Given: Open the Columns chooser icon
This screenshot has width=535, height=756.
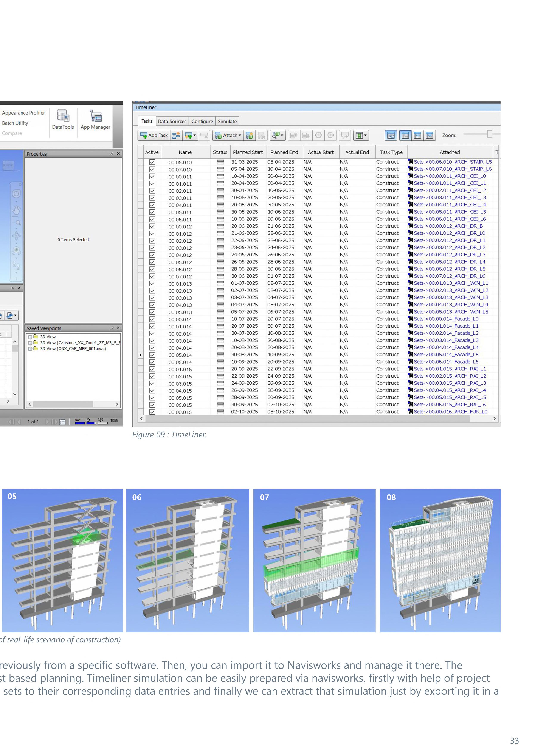Looking at the screenshot, I should coord(361,135).
